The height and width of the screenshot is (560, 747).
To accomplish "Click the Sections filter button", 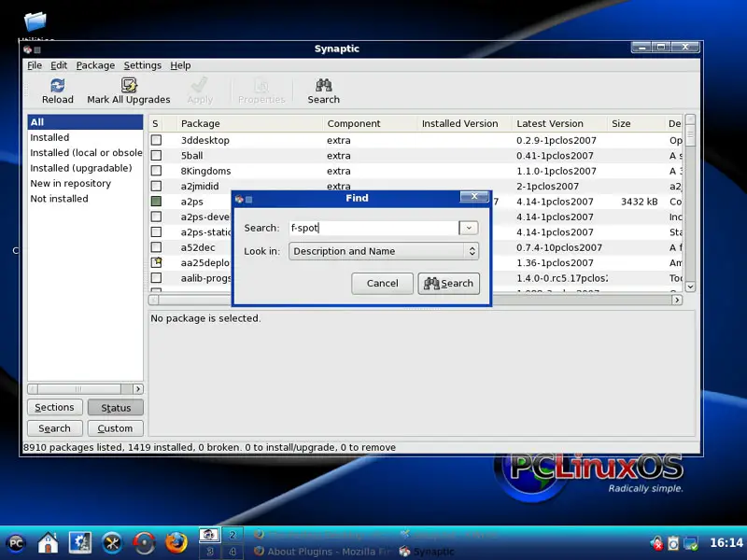I will (x=55, y=407).
